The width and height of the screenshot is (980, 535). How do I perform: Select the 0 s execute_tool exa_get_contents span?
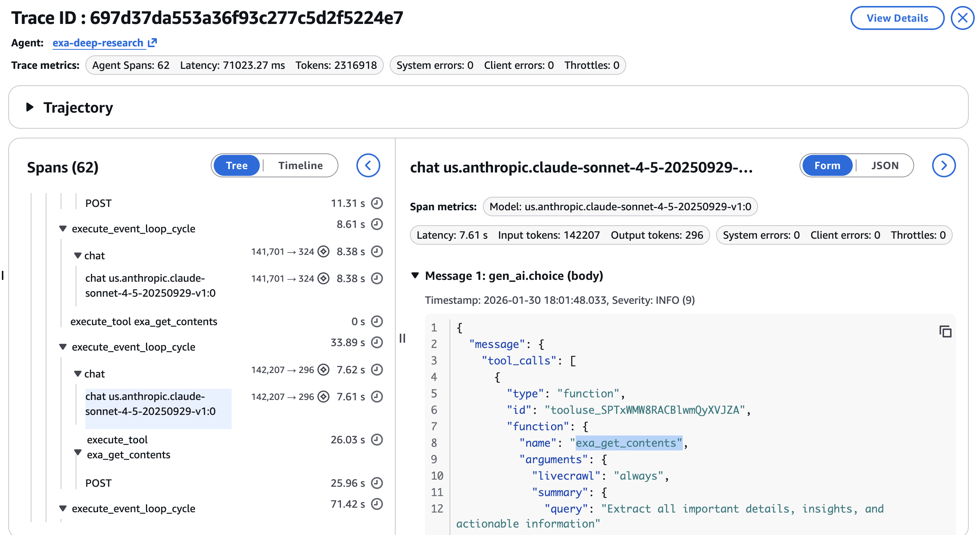coord(144,321)
